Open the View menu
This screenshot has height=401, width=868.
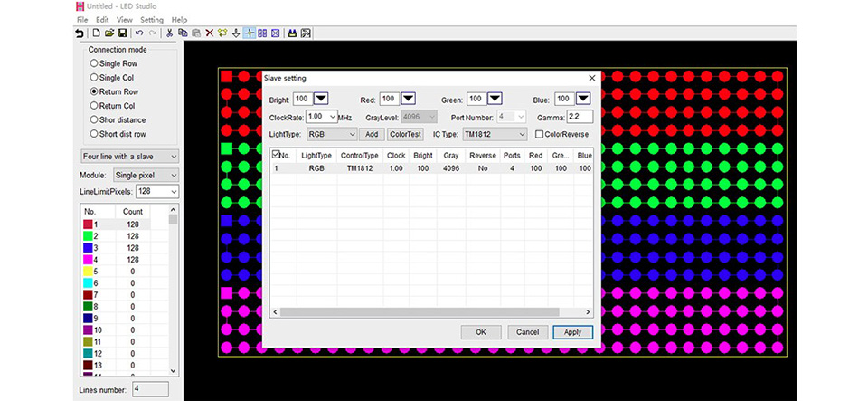coord(125,19)
